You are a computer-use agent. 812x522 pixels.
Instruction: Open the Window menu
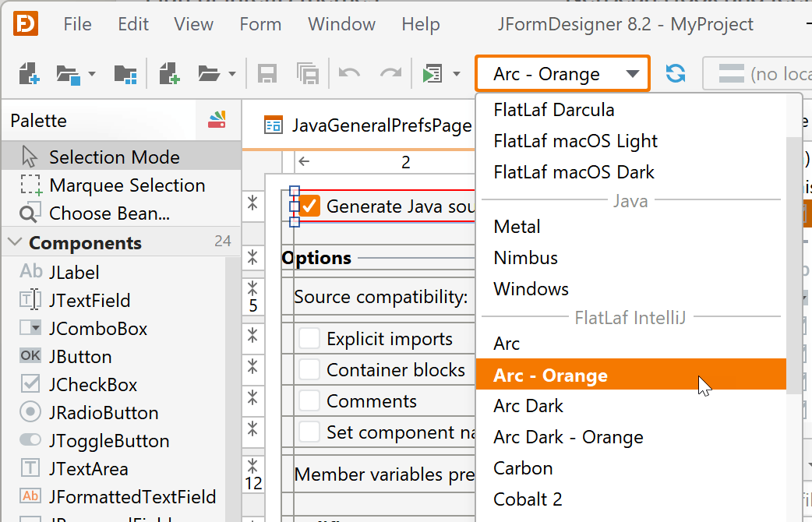point(341,24)
